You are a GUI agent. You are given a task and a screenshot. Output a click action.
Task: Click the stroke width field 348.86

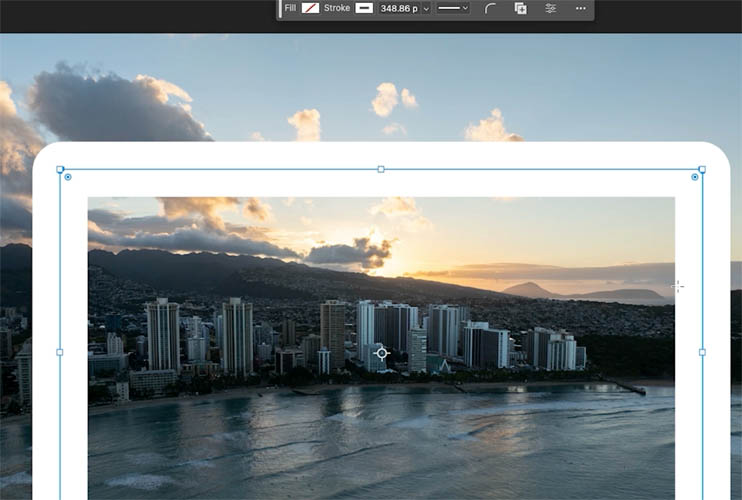[x=399, y=9]
